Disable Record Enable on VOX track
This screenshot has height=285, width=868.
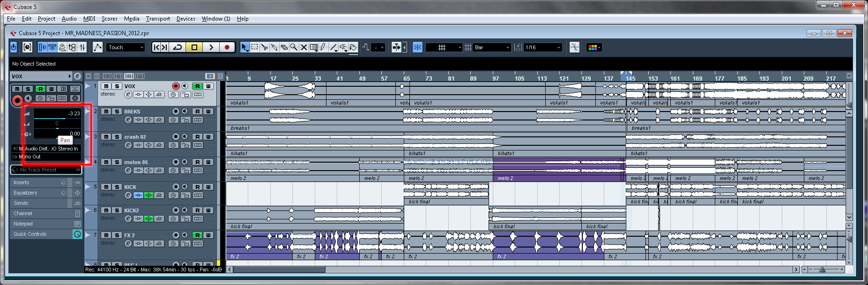click(176, 86)
